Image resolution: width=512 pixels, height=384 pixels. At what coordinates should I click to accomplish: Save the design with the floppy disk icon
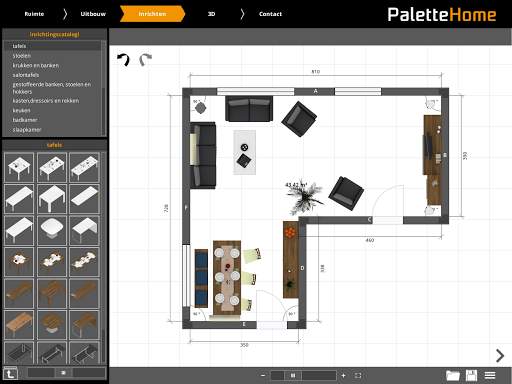coord(471,375)
